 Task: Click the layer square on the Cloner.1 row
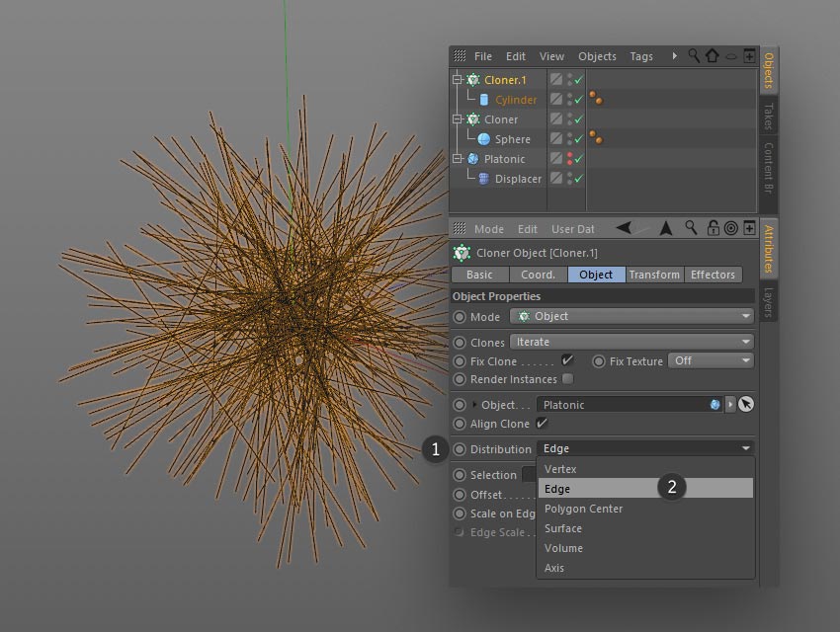[x=556, y=79]
